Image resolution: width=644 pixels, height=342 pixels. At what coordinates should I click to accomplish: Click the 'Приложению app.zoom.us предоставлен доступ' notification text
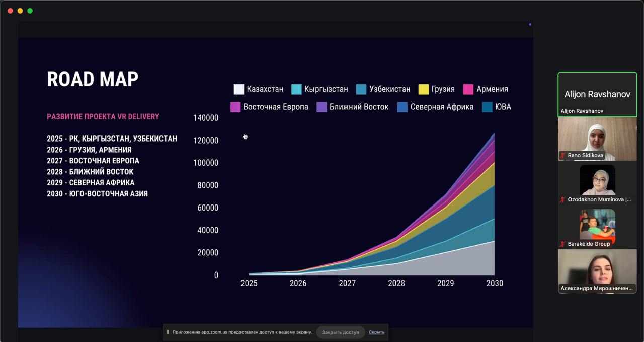click(x=243, y=332)
